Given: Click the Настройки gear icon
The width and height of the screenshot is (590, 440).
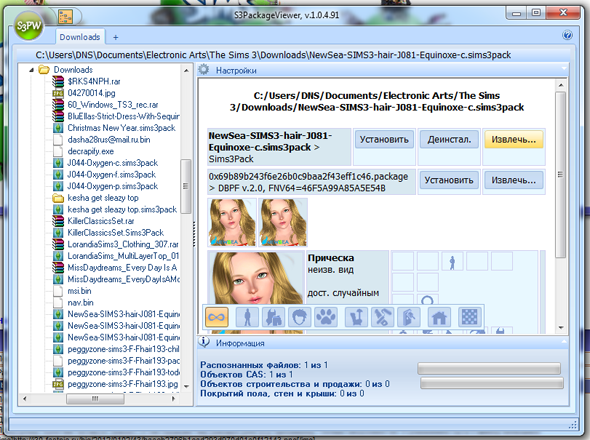Looking at the screenshot, I should click(x=204, y=70).
